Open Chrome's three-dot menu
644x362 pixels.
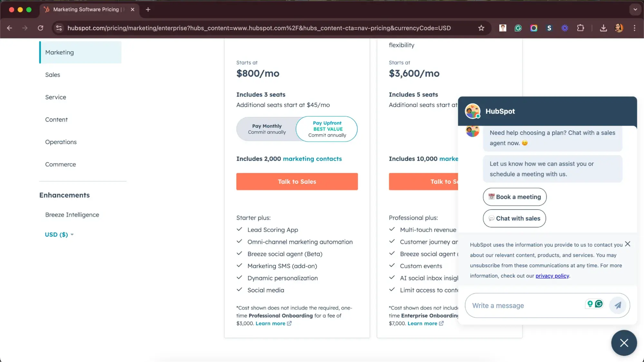tap(634, 28)
